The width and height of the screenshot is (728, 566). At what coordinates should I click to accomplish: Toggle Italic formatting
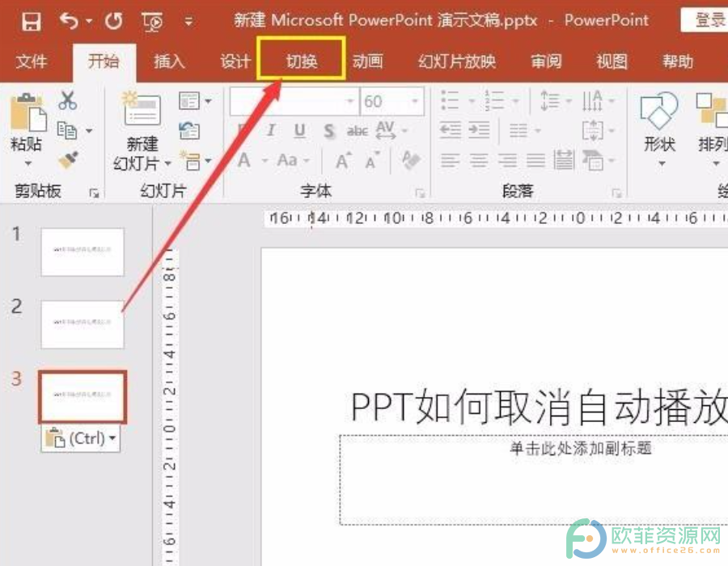271,130
